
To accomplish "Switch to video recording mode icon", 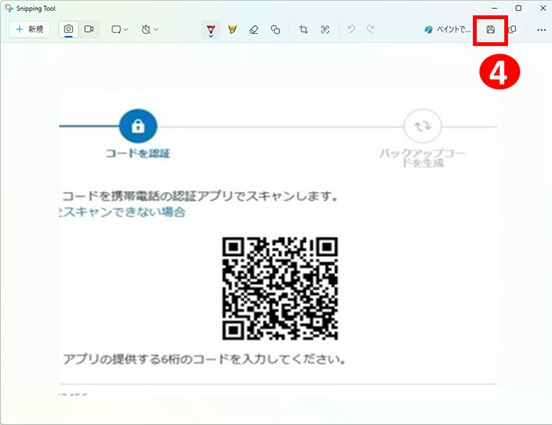I will (89, 29).
